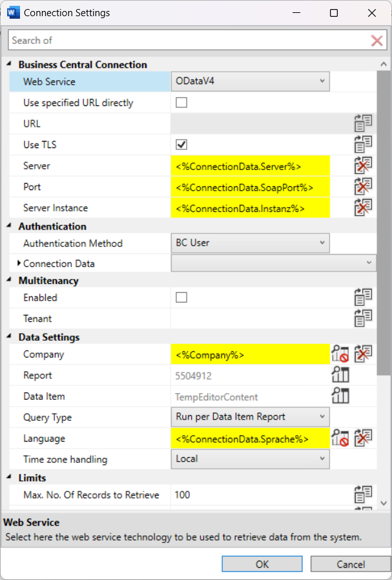The width and height of the screenshot is (392, 580).
Task: Remove placeholder icon in Server Instance row
Action: point(363,208)
